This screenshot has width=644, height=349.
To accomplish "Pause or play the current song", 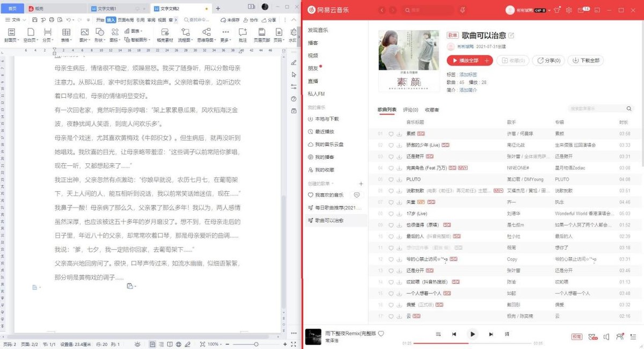I will [472, 334].
